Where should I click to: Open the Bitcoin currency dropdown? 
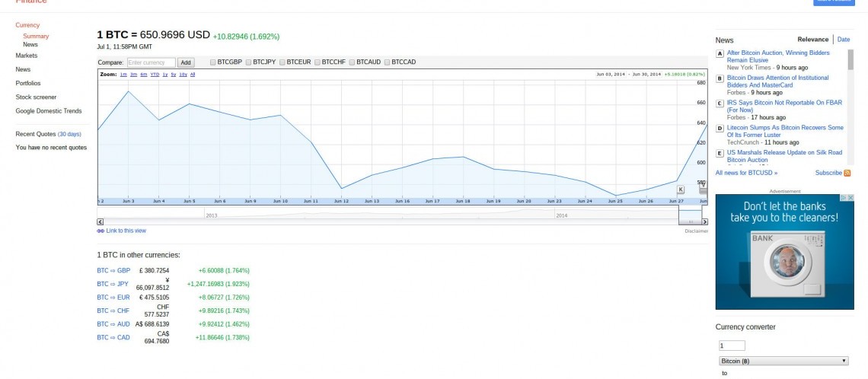pos(783,361)
